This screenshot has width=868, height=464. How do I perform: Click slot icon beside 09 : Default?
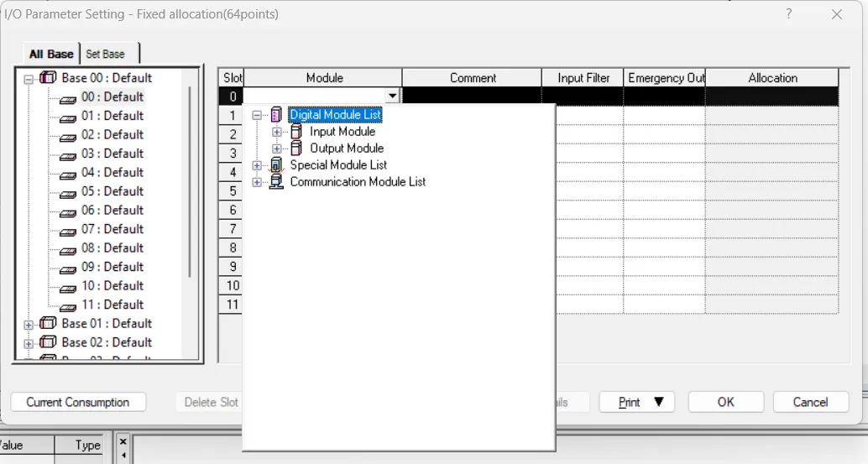[67, 269]
